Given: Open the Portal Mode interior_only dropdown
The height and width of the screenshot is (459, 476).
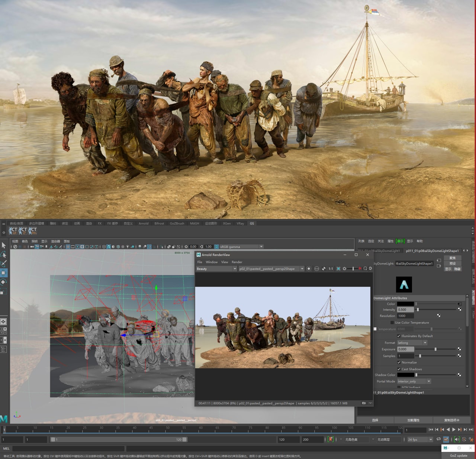Looking at the screenshot, I should [x=414, y=381].
